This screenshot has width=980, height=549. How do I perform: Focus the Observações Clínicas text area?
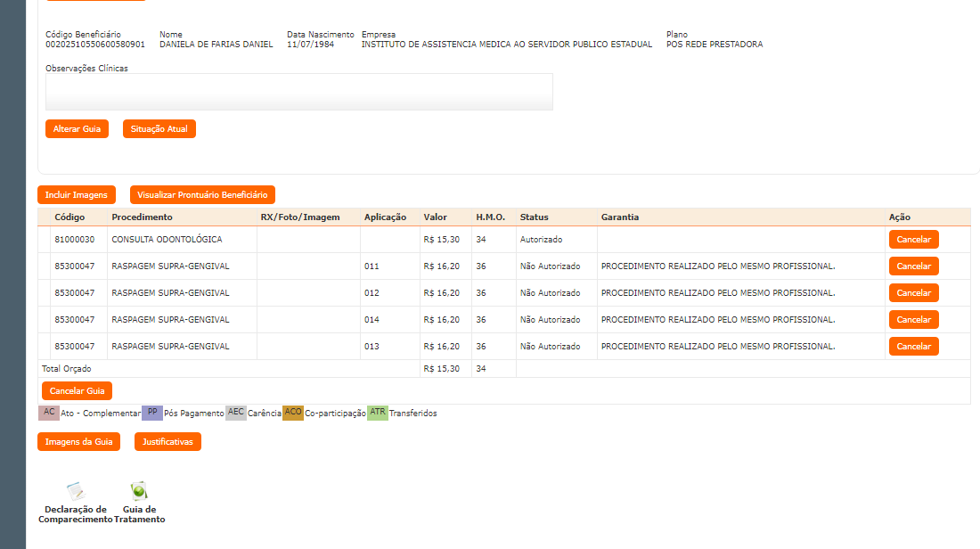(x=299, y=92)
